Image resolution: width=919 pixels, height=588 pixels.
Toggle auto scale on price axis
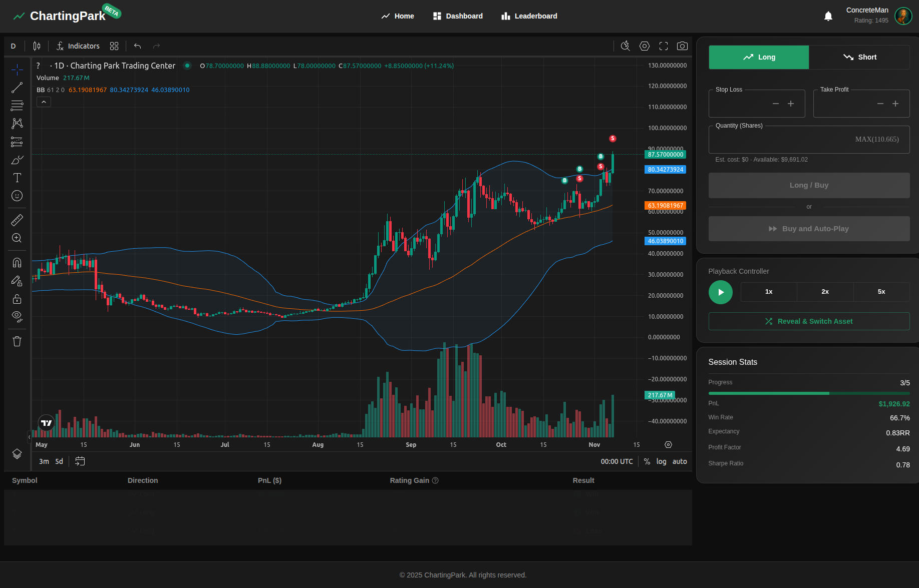pyautogui.click(x=680, y=461)
